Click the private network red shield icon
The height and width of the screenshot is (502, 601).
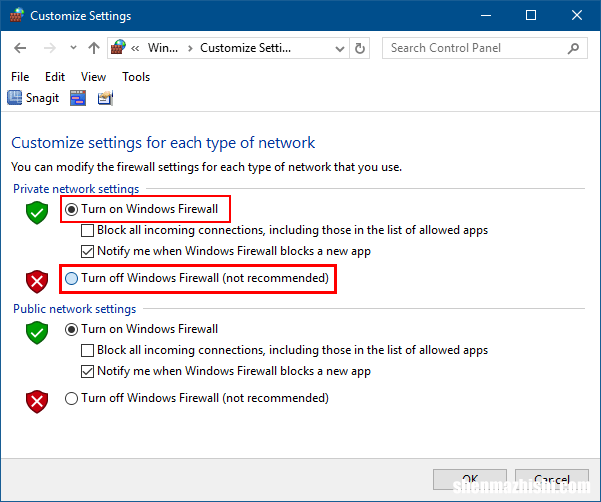click(37, 282)
